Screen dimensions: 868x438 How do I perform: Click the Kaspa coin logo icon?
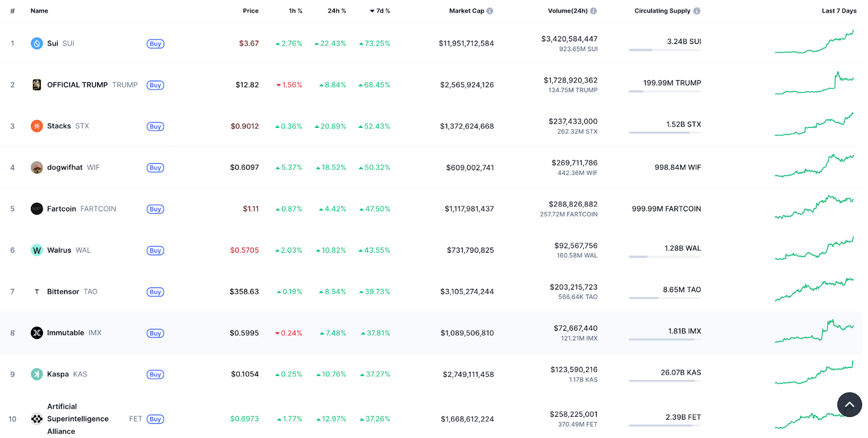click(37, 375)
